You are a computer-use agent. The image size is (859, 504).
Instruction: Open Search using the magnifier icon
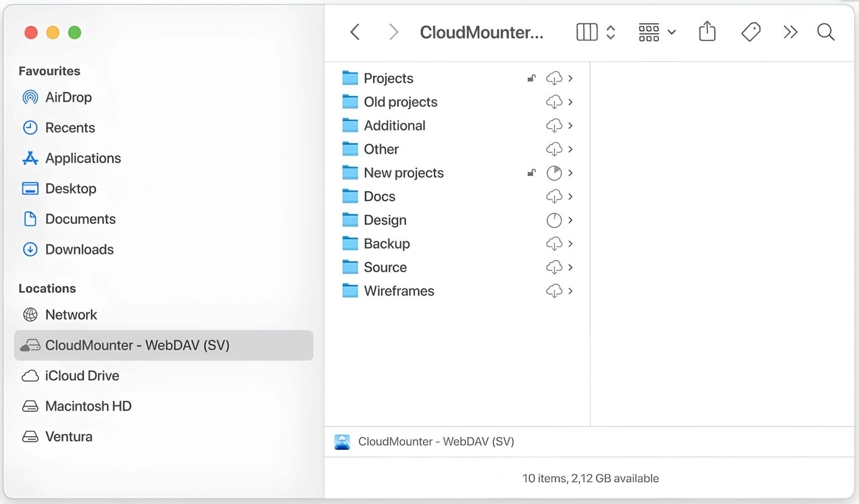[825, 32]
